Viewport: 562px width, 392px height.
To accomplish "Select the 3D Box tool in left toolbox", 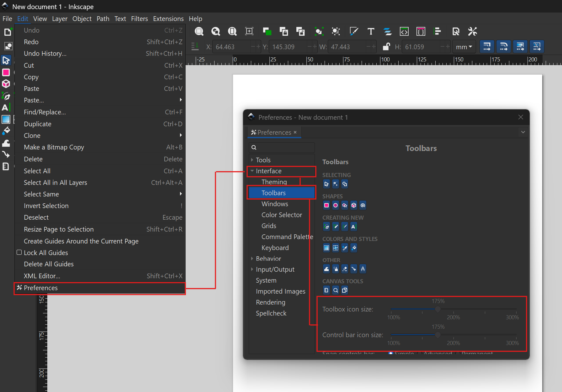I will 6,84.
